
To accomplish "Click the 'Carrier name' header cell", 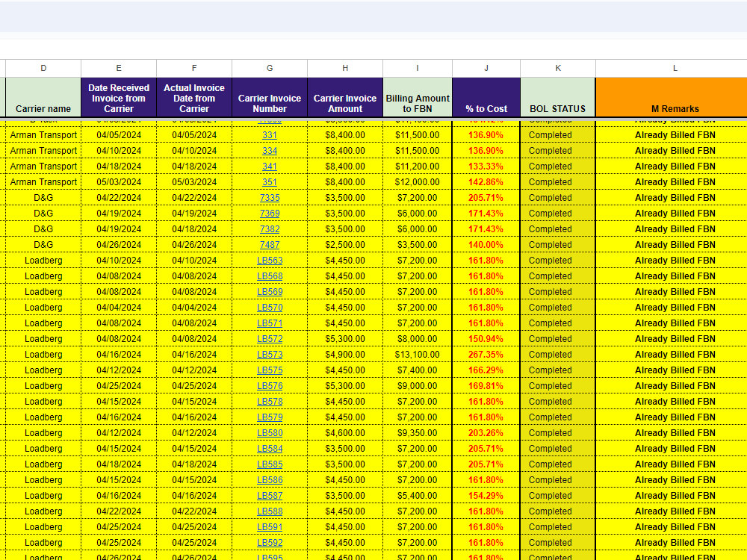I will tap(43, 97).
